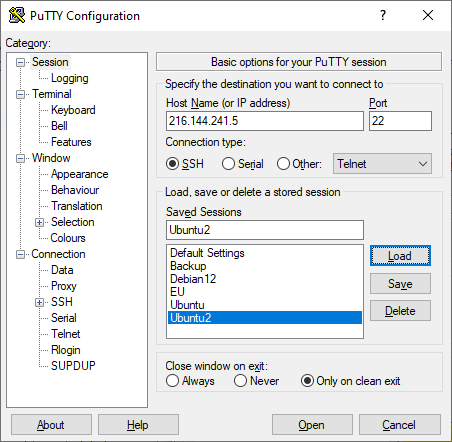This screenshot has width=452, height=442.
Task: Click the question mark help icon
Action: tap(383, 15)
